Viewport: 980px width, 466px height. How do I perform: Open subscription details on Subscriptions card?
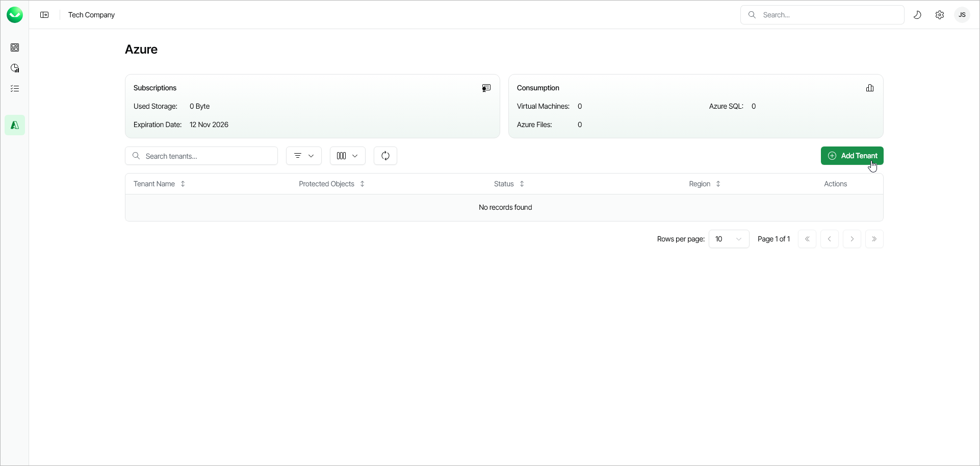pos(486,88)
